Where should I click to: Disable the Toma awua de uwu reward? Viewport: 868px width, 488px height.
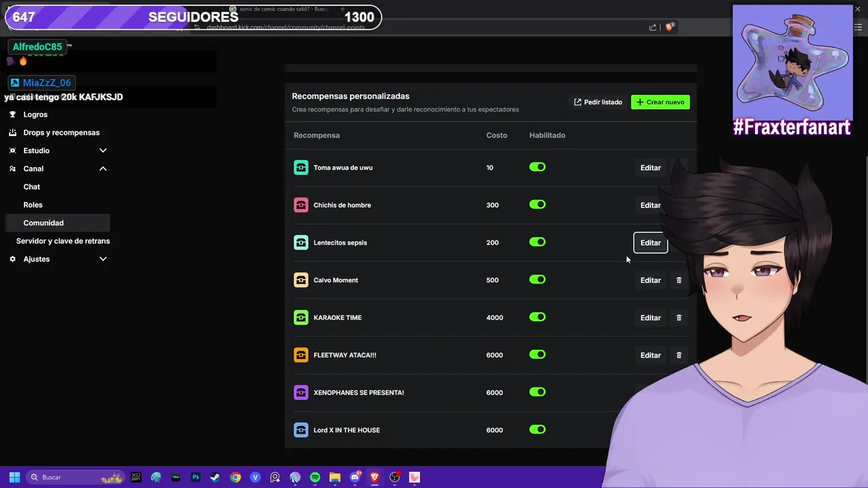point(537,167)
